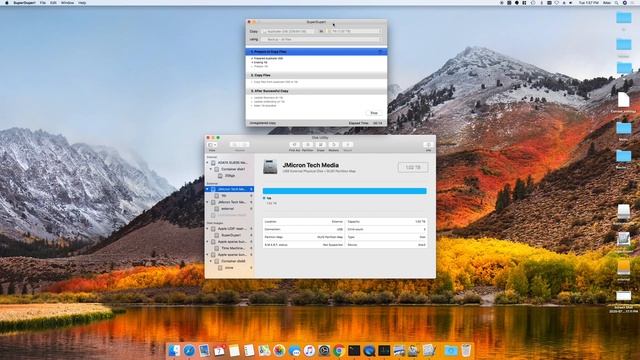Open the Apple menu
The image size is (640, 360).
[6, 2]
